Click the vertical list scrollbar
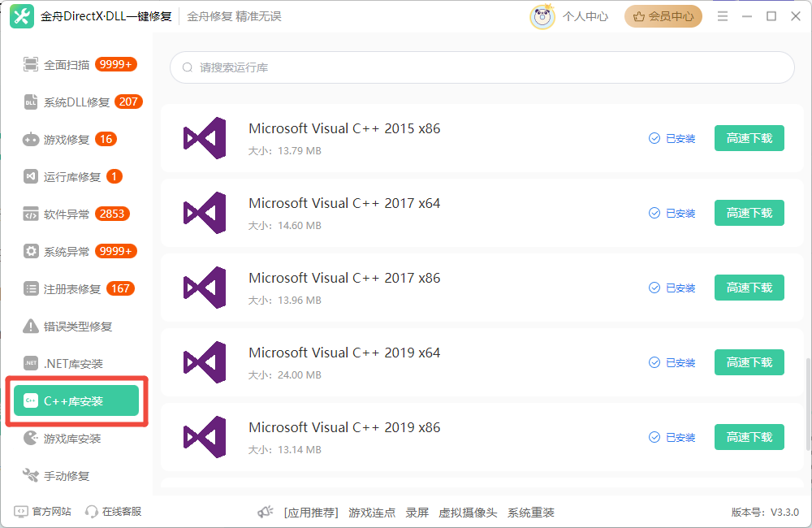 [809, 405]
